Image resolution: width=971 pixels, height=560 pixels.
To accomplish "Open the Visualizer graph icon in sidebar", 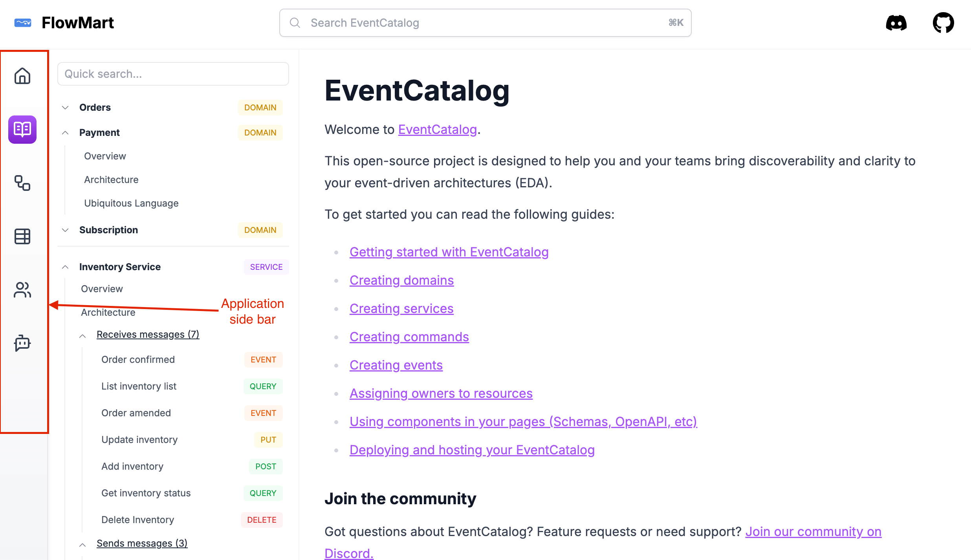I will [x=22, y=183].
